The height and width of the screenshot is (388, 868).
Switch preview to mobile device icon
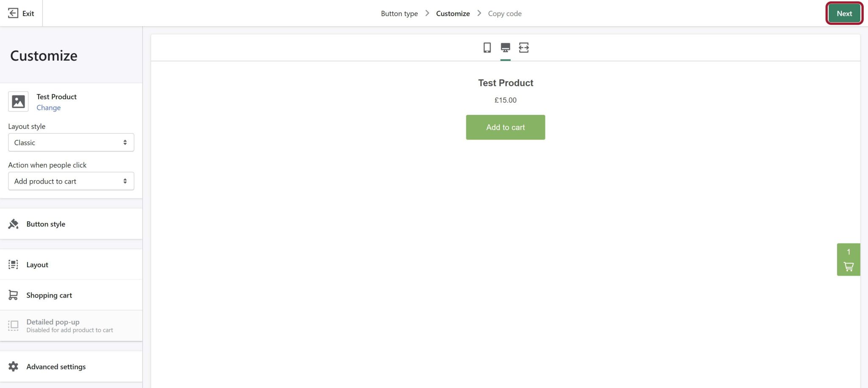[487, 47]
